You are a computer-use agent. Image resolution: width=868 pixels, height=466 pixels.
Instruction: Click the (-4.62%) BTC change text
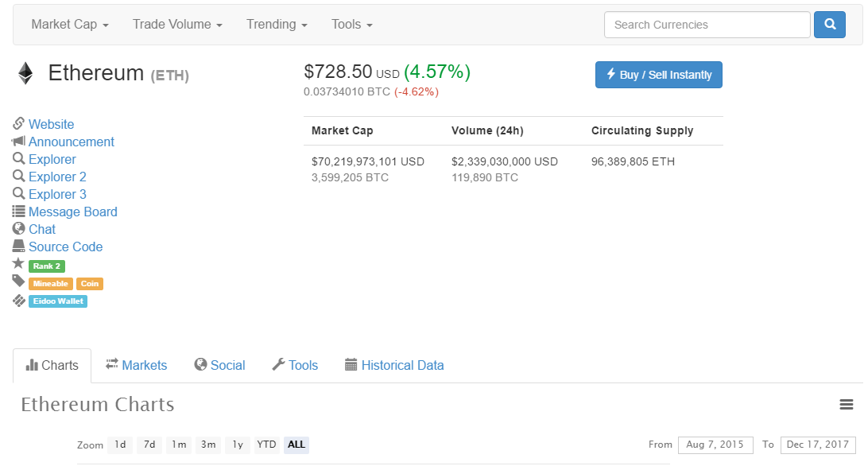pos(417,91)
